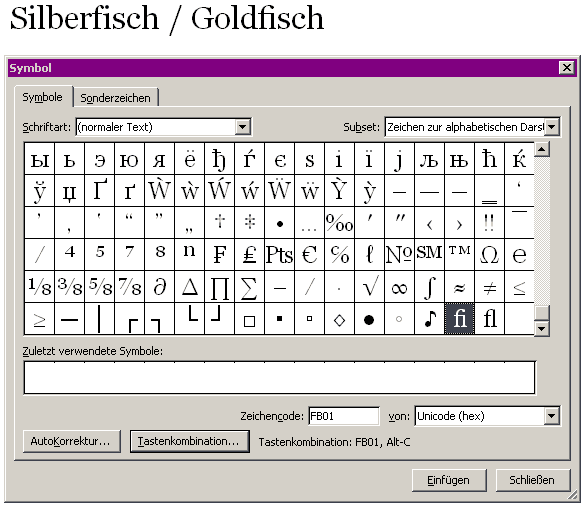Switch to the Sonderzeichen tab

pos(115,98)
